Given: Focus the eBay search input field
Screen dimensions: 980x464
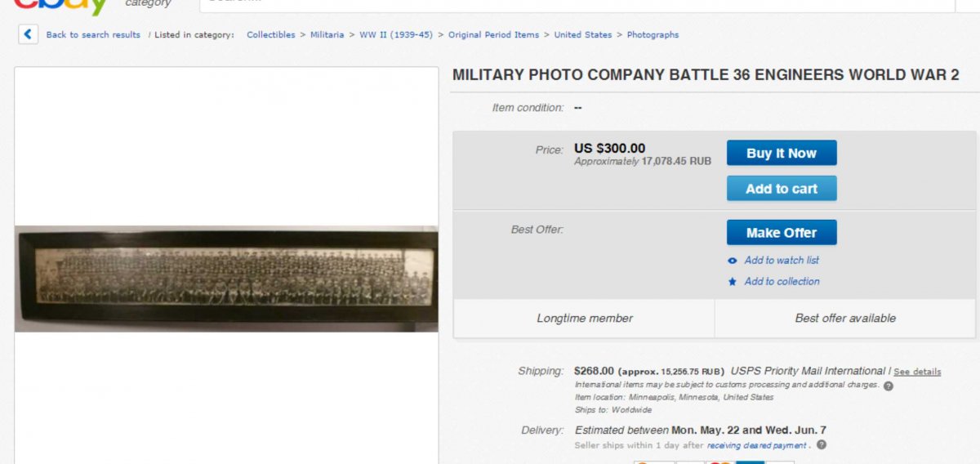Looking at the screenshot, I should tap(572, 4).
